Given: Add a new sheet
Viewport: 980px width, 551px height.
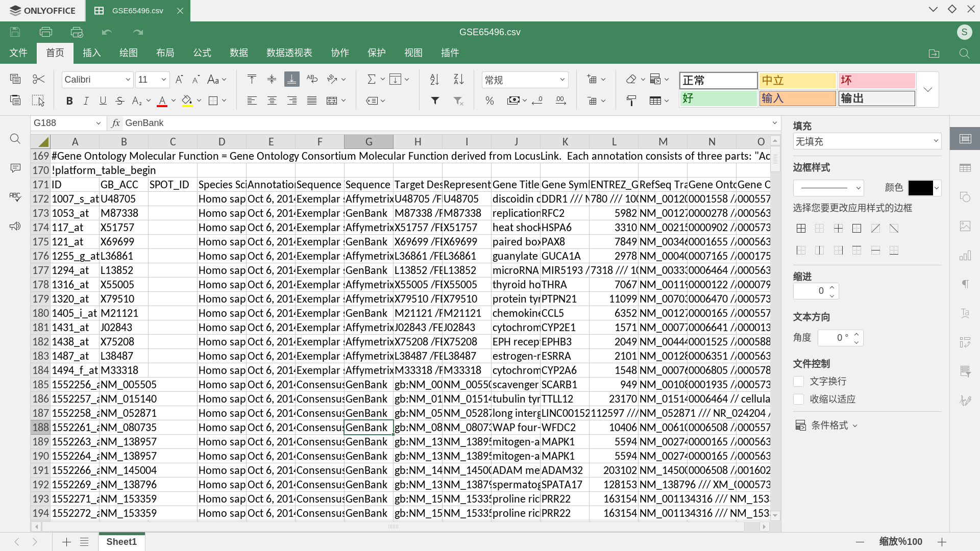Looking at the screenshot, I should coord(66,542).
